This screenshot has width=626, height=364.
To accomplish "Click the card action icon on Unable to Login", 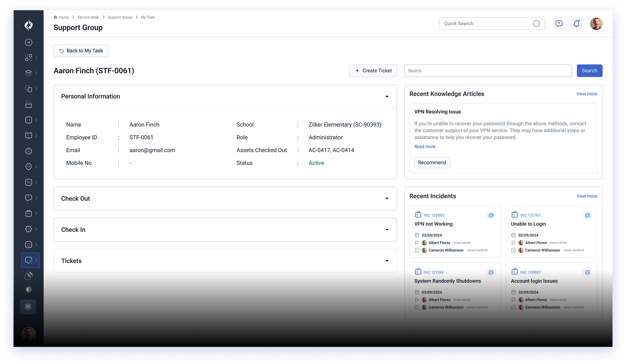I will 587,215.
